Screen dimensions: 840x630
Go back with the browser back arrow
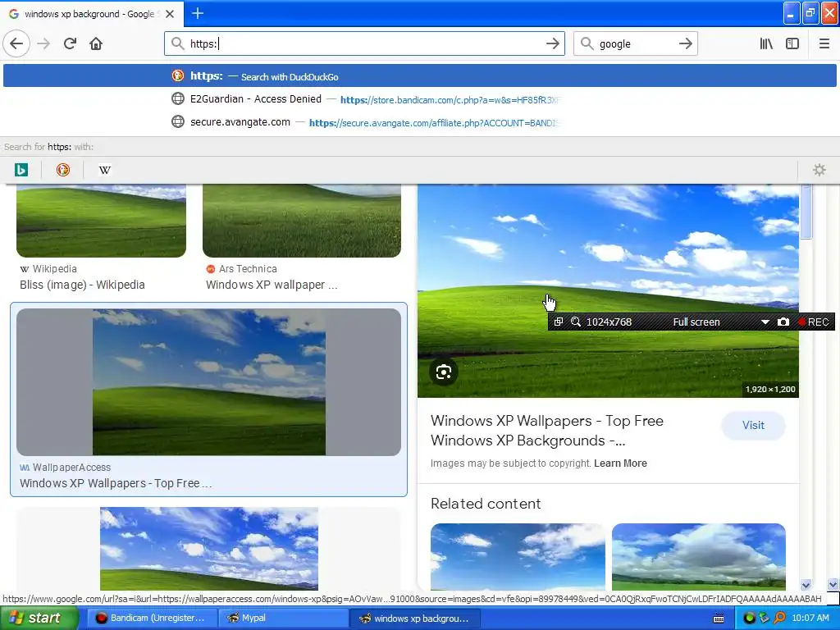(x=16, y=43)
